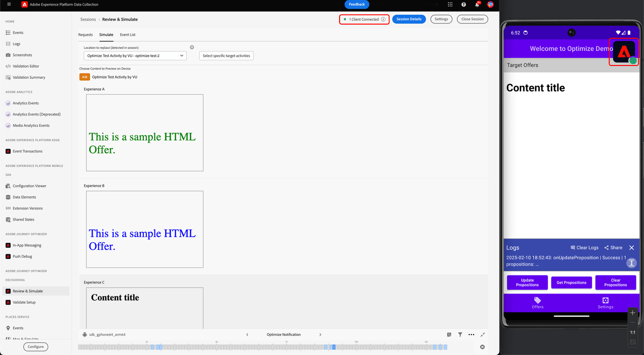The width and height of the screenshot is (644, 355).
Task: Go to Sessions breadcrumb link
Action: (x=88, y=19)
